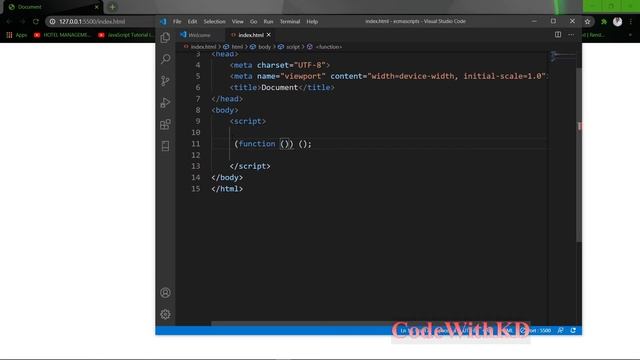Open the Go menu
The height and width of the screenshot is (360, 640).
click(253, 21)
